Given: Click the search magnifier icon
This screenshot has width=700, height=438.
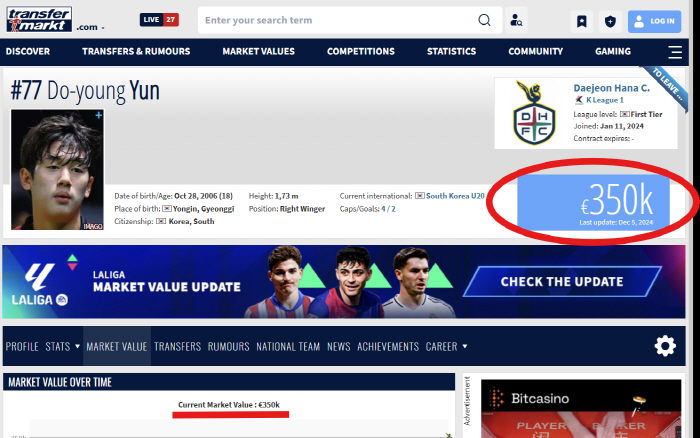Looking at the screenshot, I should click(484, 20).
